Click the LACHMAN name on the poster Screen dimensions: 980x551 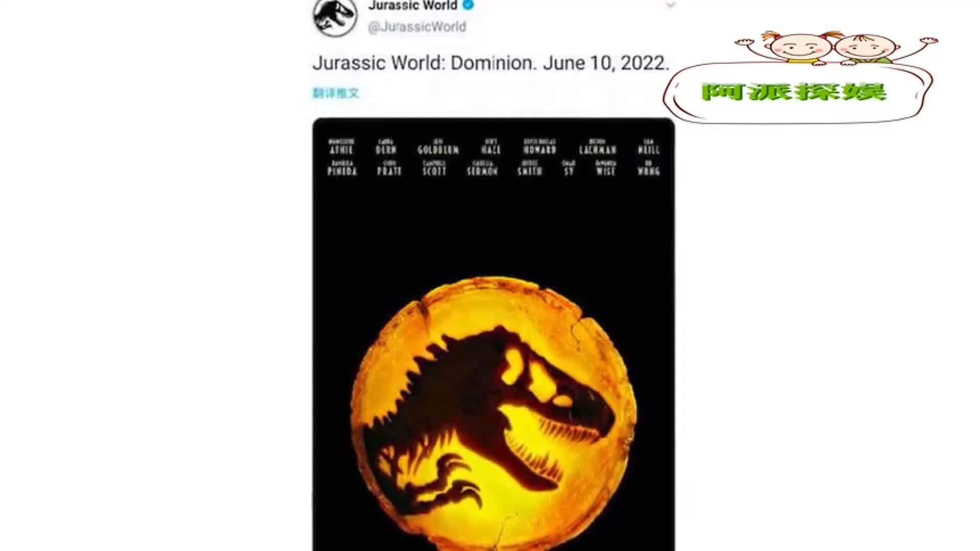pyautogui.click(x=598, y=149)
